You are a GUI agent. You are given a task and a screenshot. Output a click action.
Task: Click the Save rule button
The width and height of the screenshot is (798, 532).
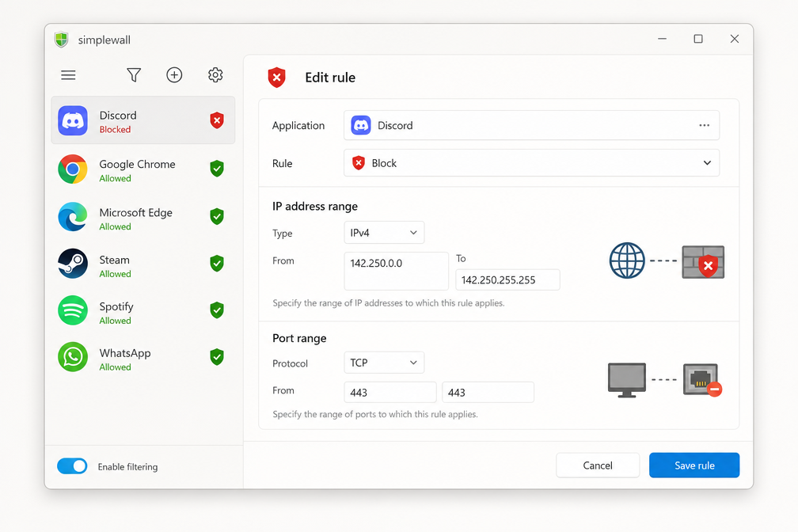pos(694,465)
